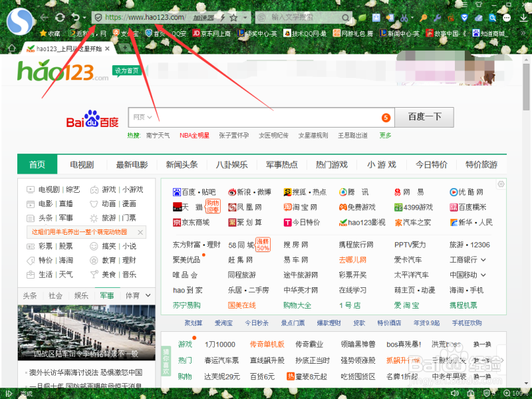Open 优酷网 site link

pos(467,192)
